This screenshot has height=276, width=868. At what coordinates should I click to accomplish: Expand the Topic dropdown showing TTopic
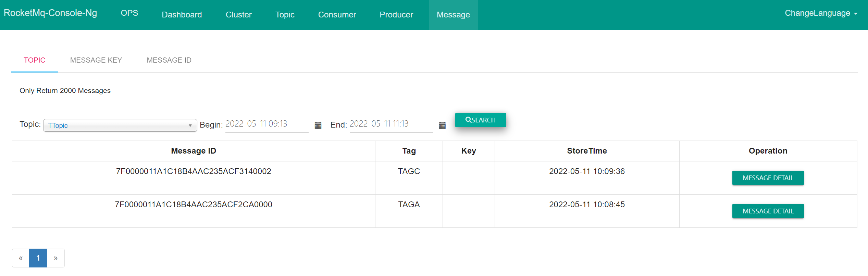click(x=120, y=126)
